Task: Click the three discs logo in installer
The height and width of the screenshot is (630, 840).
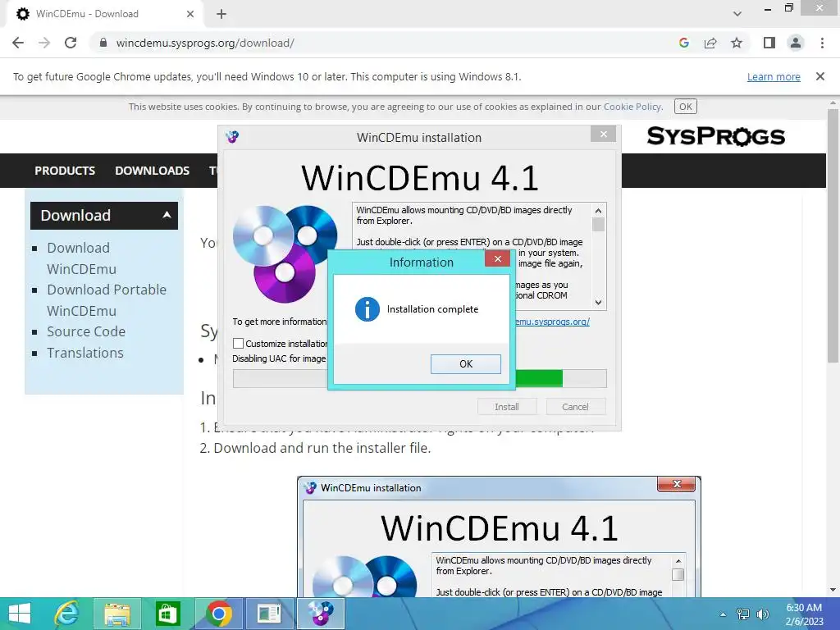Action: [285, 254]
